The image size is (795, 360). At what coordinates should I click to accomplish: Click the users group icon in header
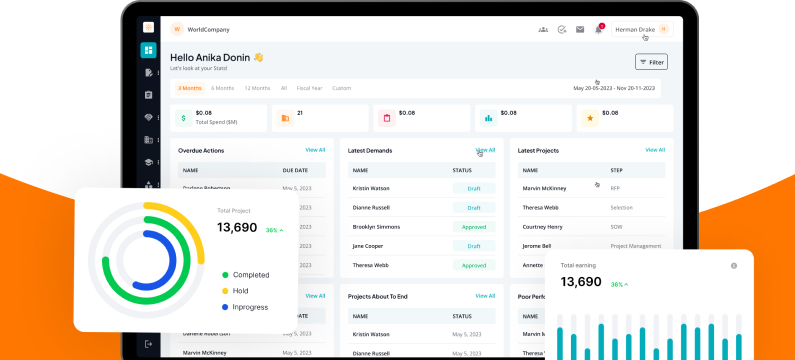543,29
